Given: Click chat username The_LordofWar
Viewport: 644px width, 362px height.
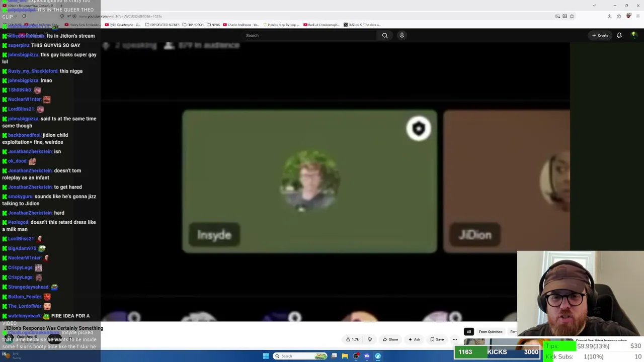Looking at the screenshot, I should 25,306.
